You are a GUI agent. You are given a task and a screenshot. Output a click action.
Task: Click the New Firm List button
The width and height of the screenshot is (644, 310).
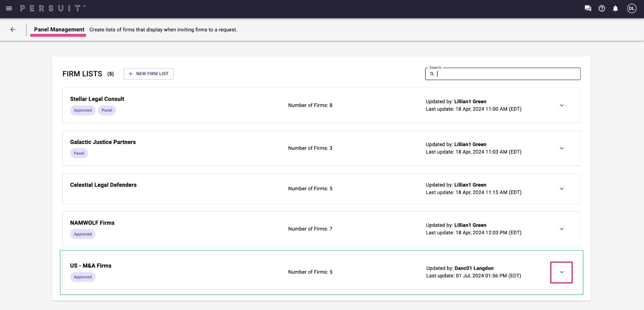(x=149, y=74)
